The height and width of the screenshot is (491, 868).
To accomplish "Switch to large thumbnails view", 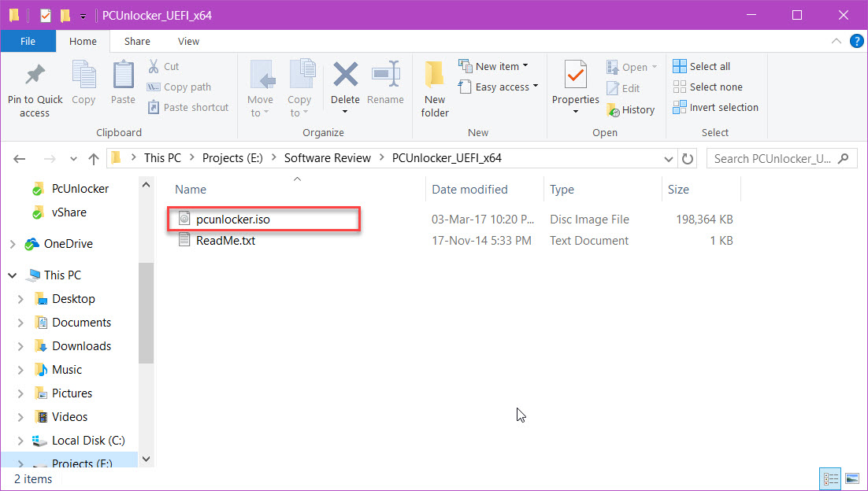I will tap(853, 478).
